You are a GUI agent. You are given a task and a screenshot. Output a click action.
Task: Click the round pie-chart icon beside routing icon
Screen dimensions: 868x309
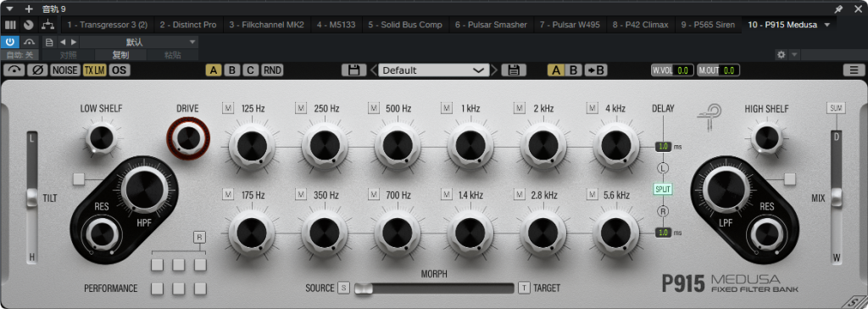pyautogui.click(x=28, y=25)
